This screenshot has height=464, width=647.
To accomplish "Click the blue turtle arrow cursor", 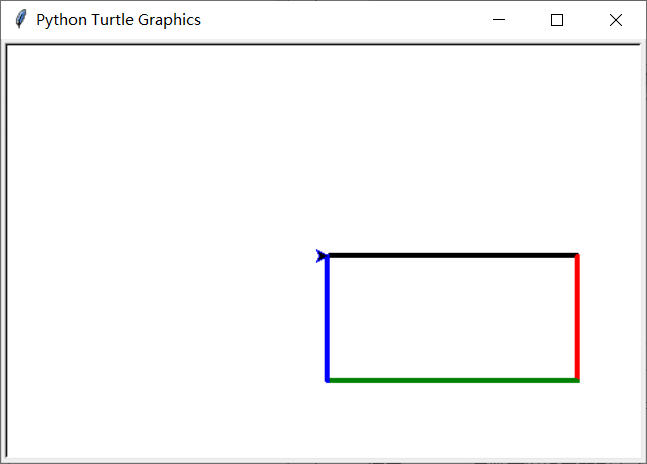I will [x=322, y=256].
